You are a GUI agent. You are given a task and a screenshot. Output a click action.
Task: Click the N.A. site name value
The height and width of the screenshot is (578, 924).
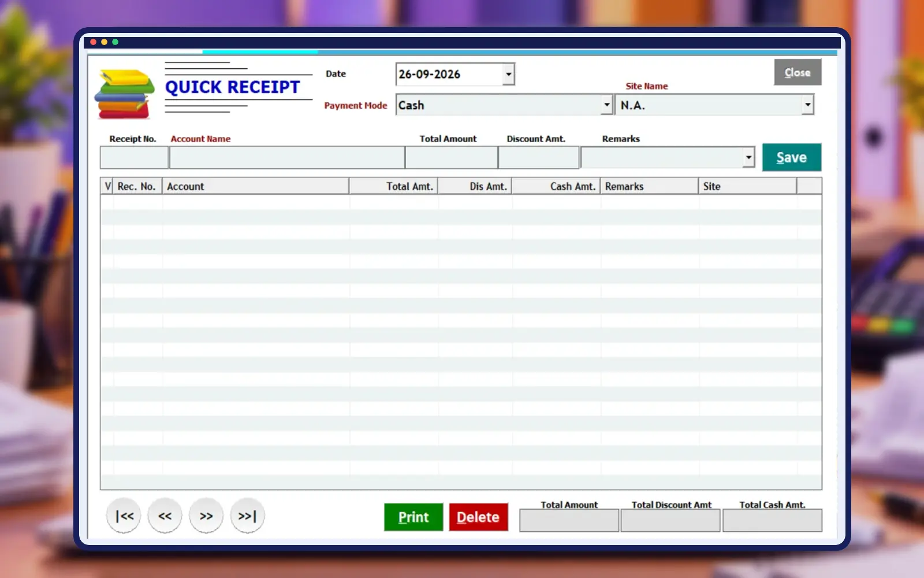coord(632,105)
